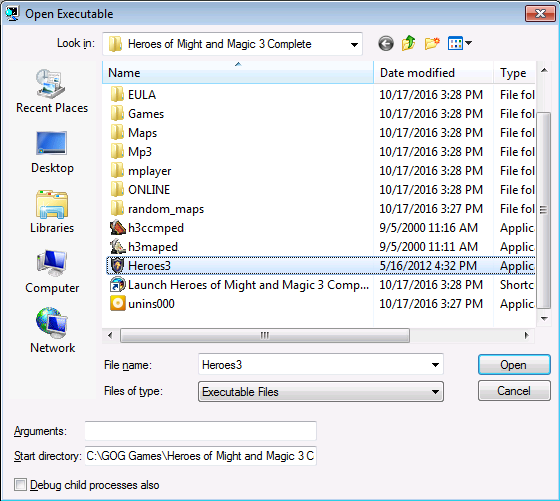The image size is (560, 501).
Task: Sort by Date modified column header
Action: pos(434,72)
